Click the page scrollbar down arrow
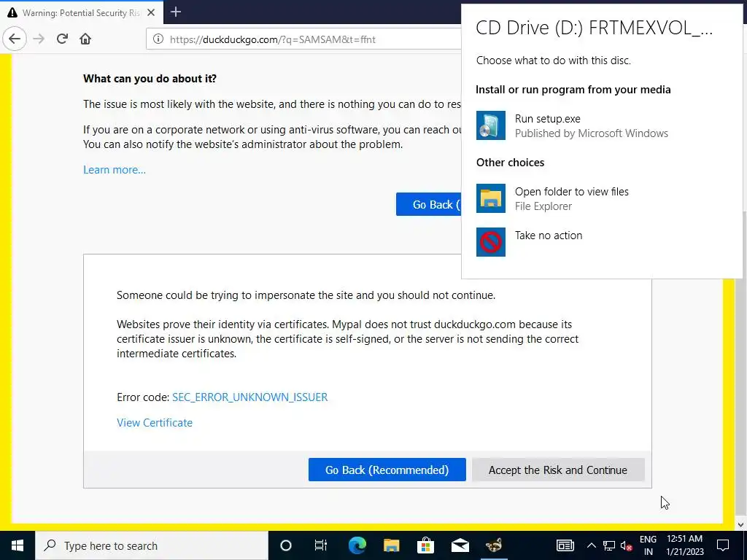The width and height of the screenshot is (747, 560). (x=740, y=525)
